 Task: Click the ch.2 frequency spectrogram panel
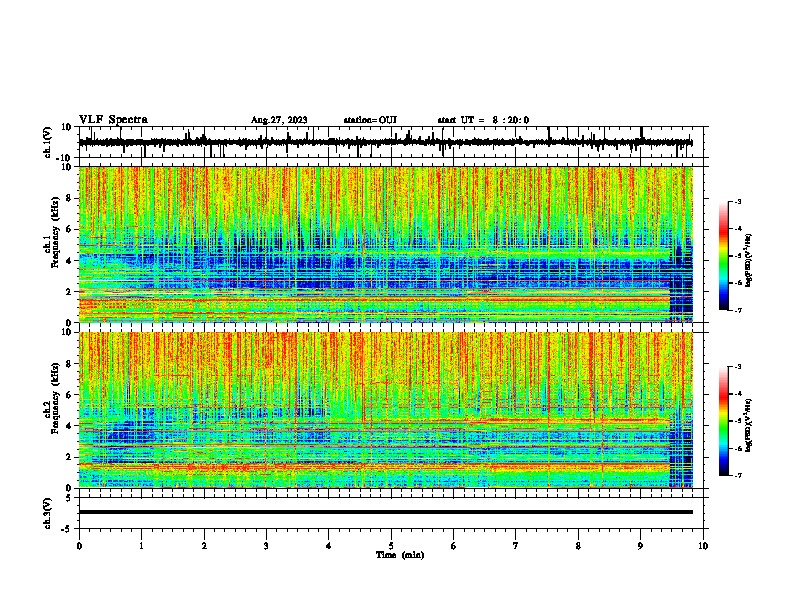coord(386,410)
